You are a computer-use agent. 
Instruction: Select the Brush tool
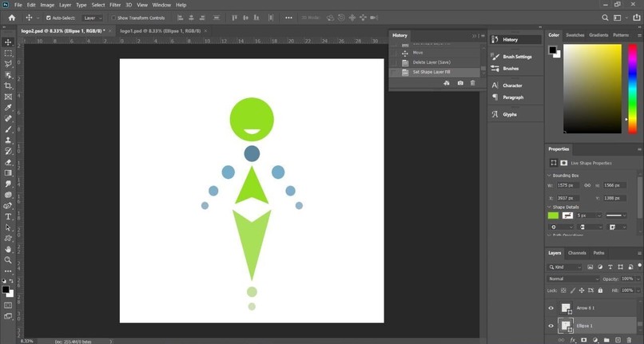(x=8, y=129)
